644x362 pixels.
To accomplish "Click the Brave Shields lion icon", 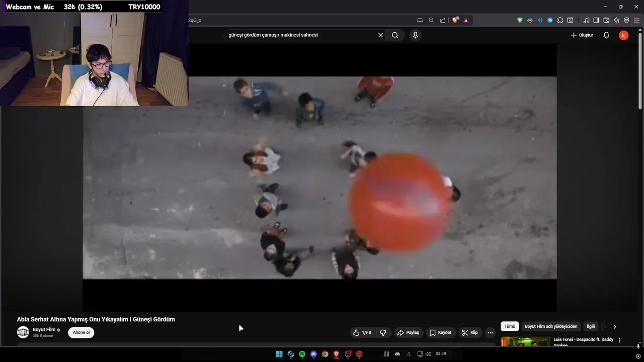I will coord(455,20).
